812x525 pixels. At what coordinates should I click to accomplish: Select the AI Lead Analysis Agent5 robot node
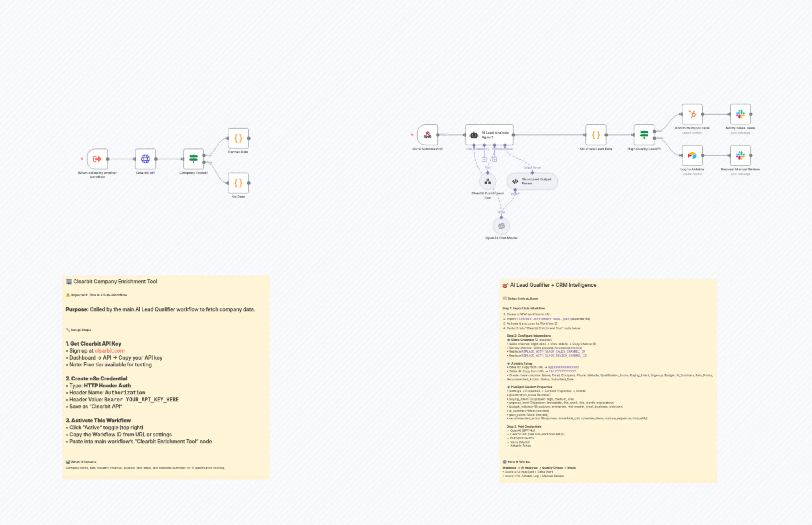pos(489,135)
